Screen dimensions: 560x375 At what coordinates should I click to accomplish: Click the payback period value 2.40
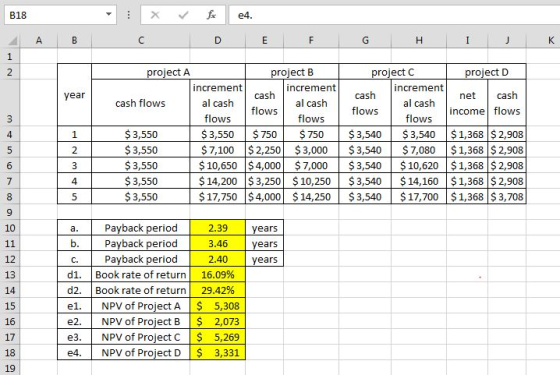coord(218,259)
